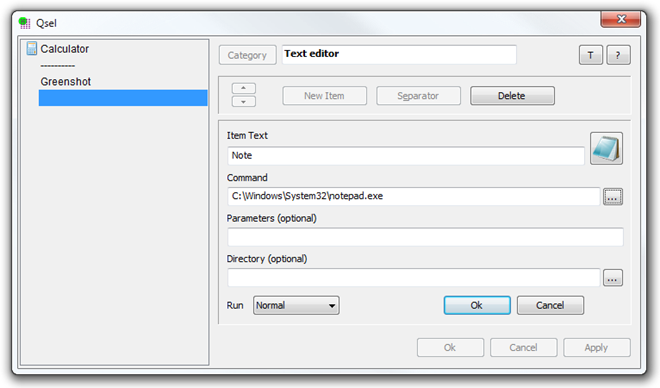Click the T button

tap(591, 55)
